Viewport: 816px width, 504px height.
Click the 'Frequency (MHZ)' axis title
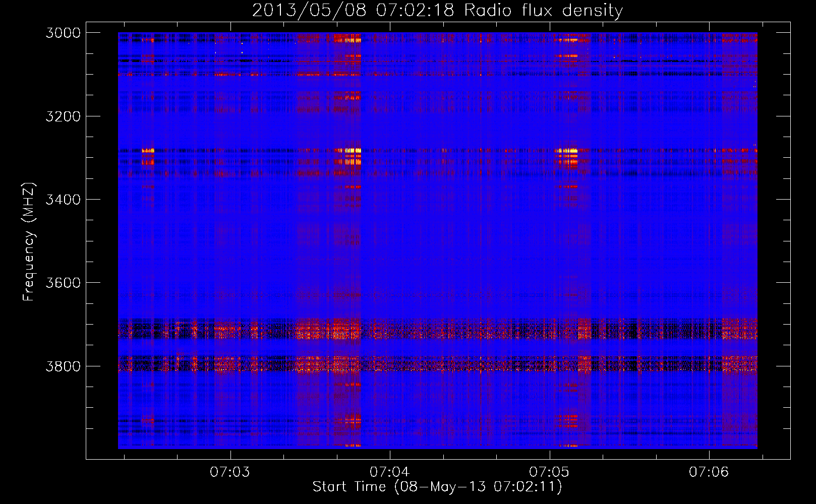click(29, 241)
